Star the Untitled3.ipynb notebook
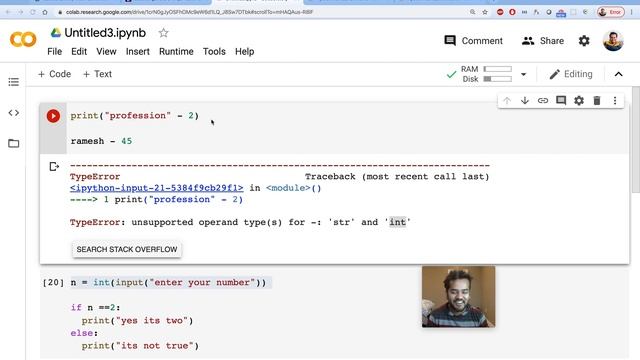The image size is (640, 360). (x=163, y=33)
